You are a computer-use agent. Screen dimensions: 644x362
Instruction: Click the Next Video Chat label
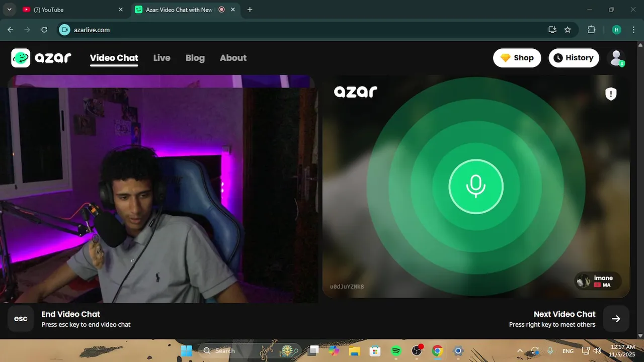(565, 314)
